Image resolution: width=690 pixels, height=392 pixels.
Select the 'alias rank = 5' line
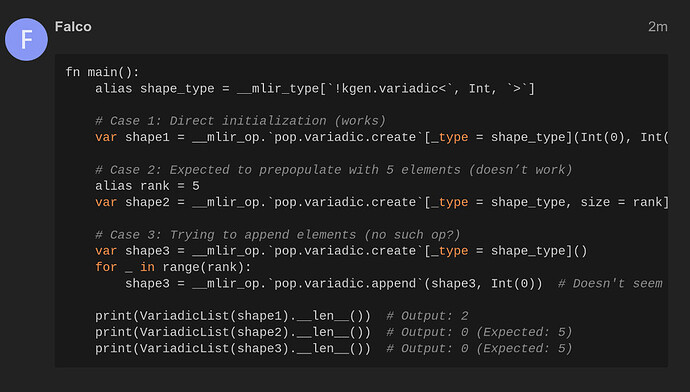point(147,186)
